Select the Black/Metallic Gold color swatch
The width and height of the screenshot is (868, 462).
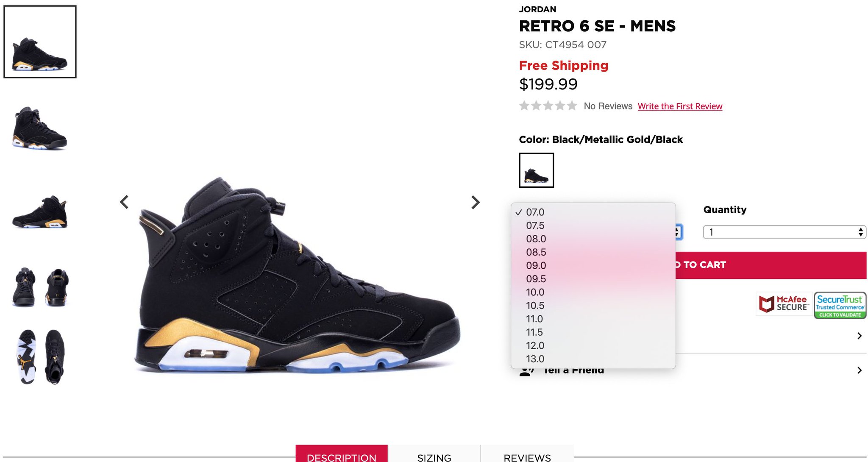(x=537, y=170)
